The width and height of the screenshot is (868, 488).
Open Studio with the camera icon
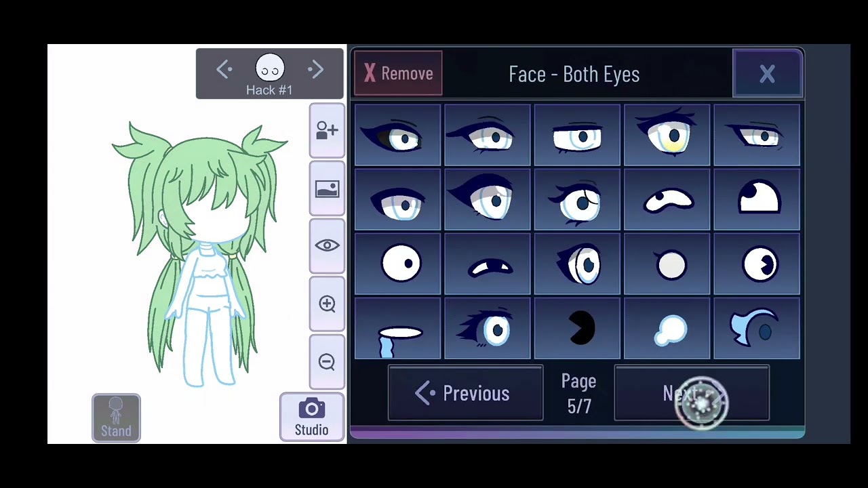click(312, 417)
